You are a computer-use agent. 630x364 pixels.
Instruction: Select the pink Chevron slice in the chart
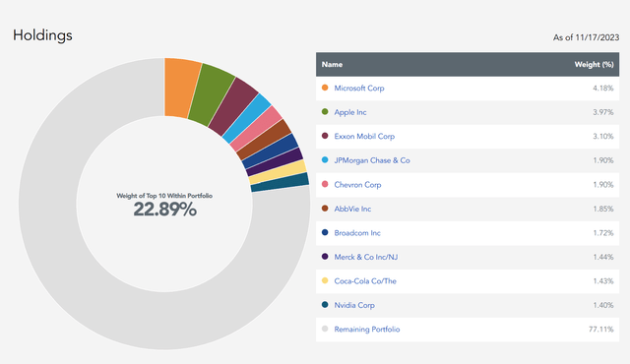click(x=258, y=129)
